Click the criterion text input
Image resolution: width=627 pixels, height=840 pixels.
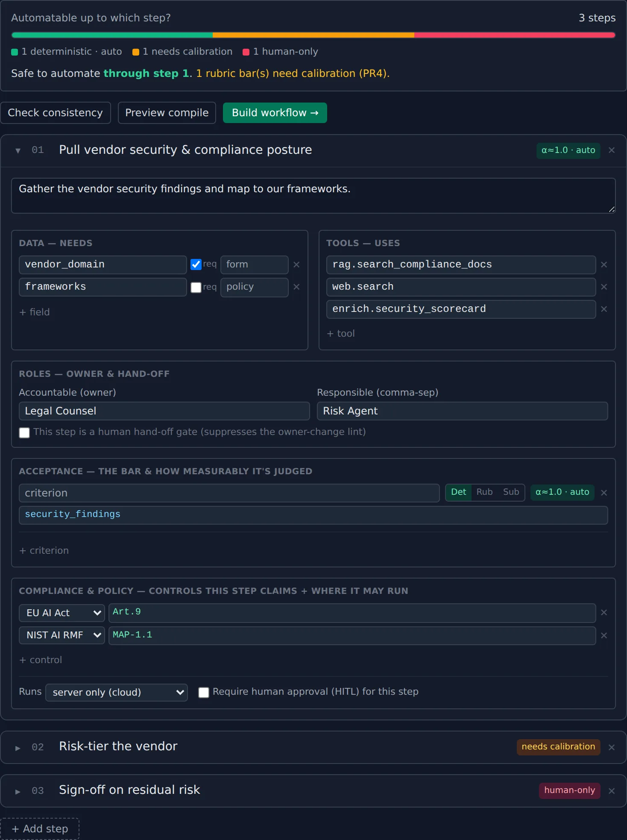pos(229,493)
